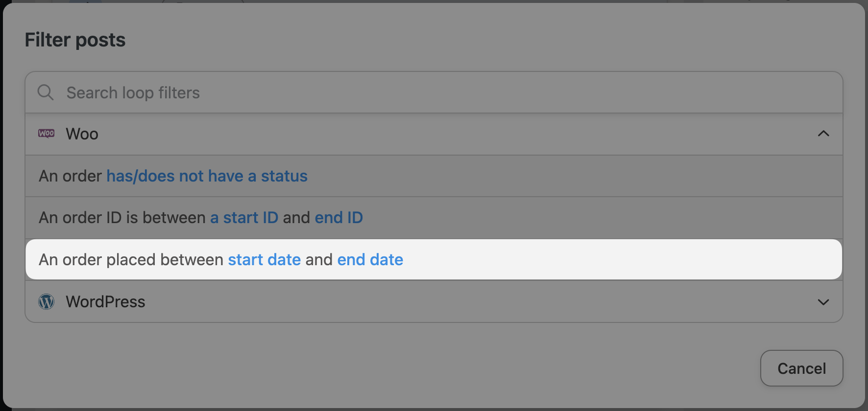Click the 'has/does not have a status' link

[x=207, y=176]
